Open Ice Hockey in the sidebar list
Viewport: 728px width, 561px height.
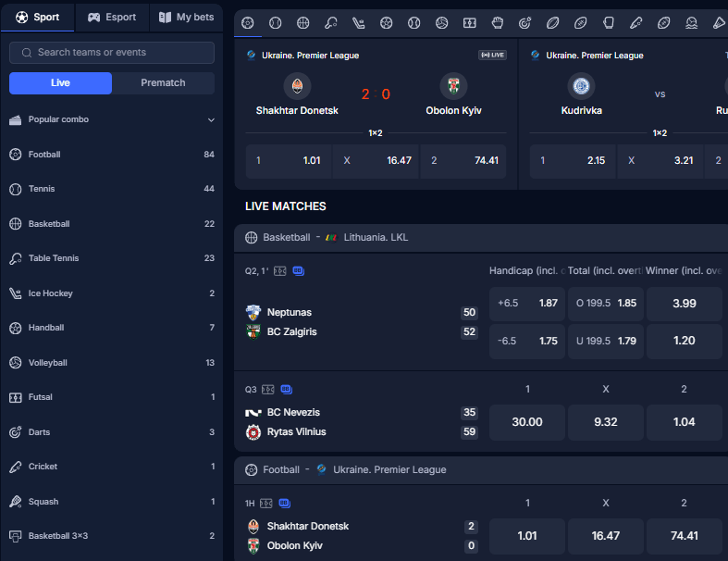(x=112, y=293)
